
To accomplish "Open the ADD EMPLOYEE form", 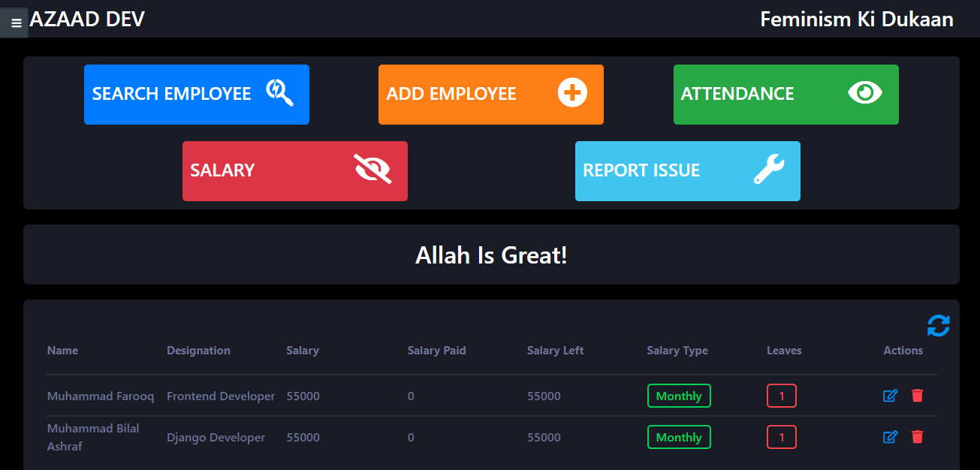I will 490,94.
